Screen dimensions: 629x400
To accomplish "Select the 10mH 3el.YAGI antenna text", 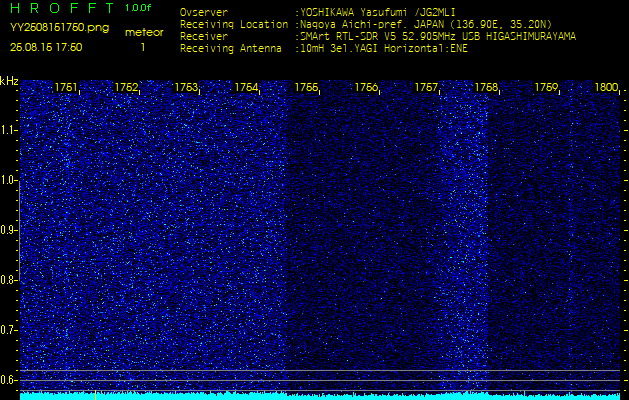I will (x=383, y=49).
